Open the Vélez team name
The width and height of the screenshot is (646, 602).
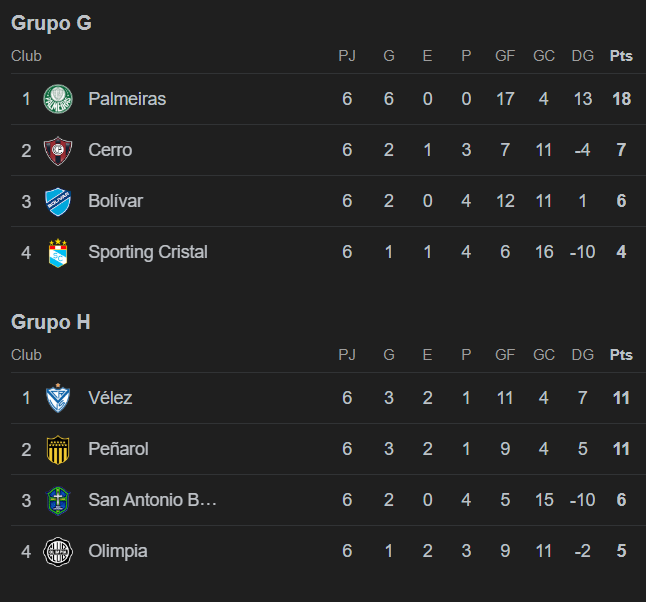pos(110,398)
